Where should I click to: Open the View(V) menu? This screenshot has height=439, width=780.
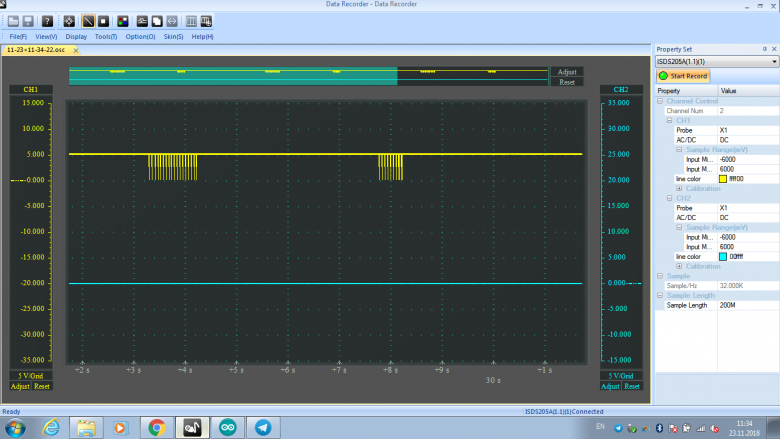click(46, 37)
